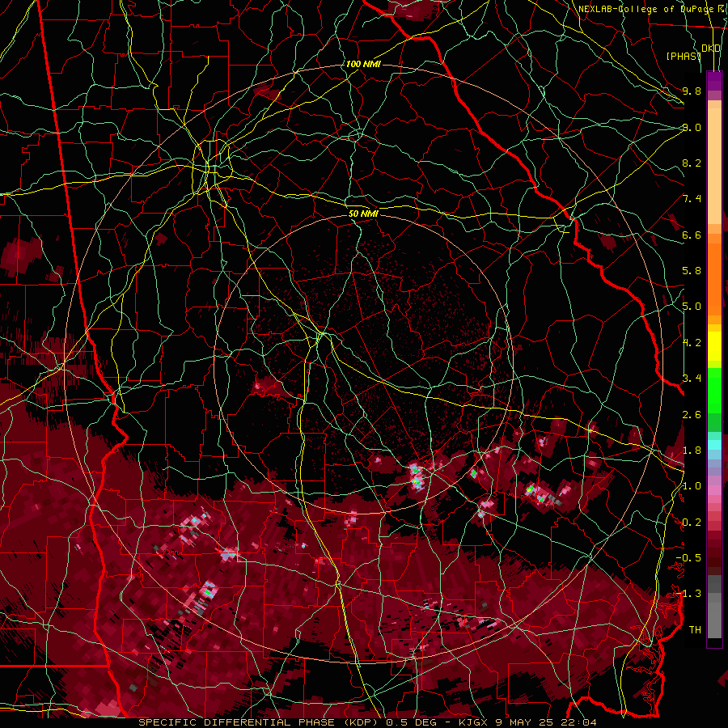728x728 pixels.
Task: Click the 1.8 color scale value
Action: (692, 451)
